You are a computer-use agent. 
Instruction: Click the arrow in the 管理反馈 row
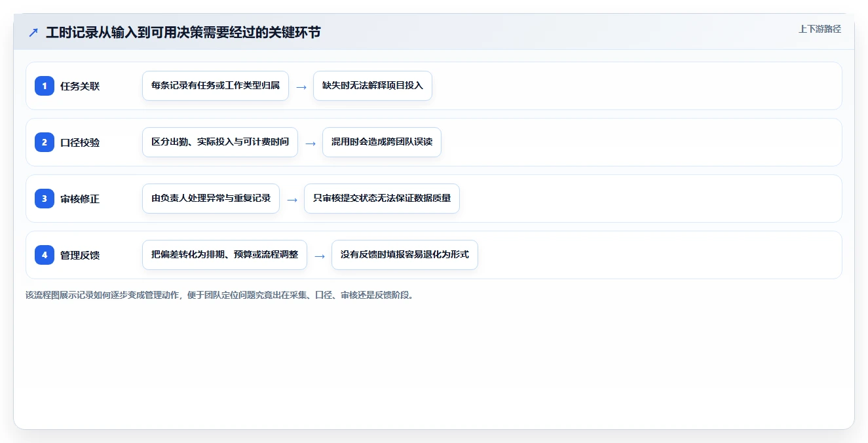(x=320, y=256)
